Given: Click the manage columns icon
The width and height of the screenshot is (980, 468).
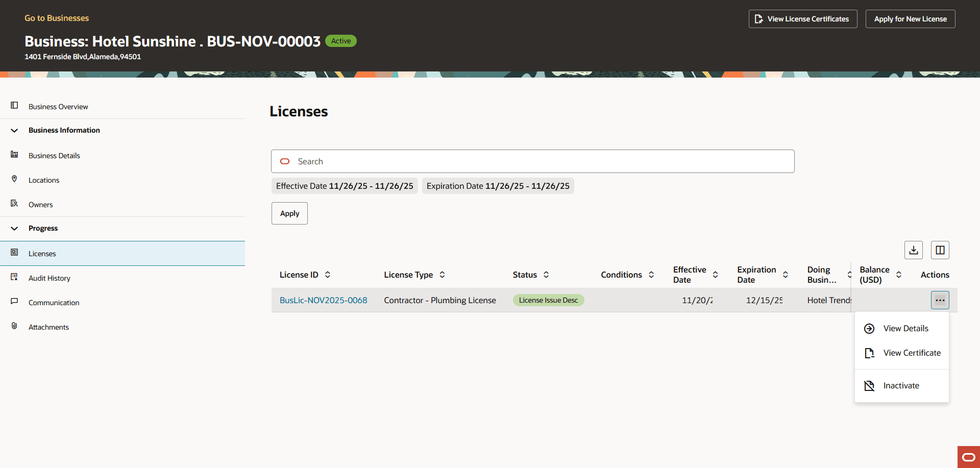Looking at the screenshot, I should click(941, 250).
